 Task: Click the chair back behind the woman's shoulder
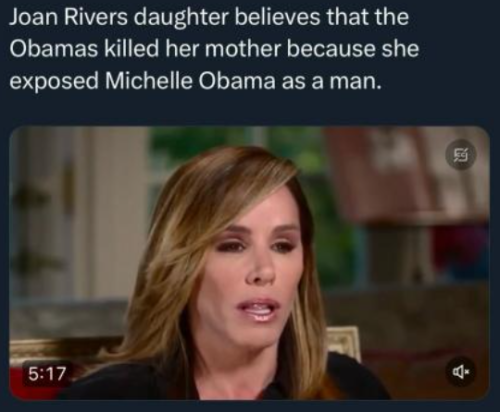343,343
